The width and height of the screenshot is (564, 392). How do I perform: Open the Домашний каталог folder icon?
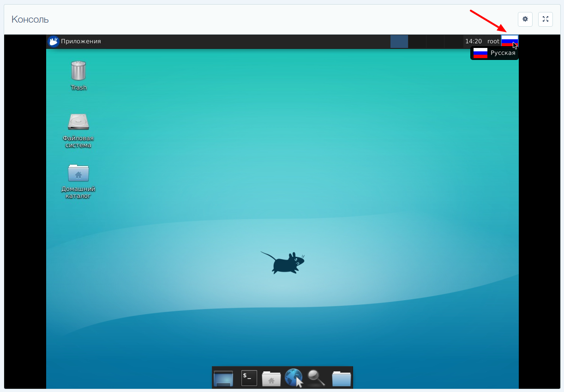(x=78, y=172)
